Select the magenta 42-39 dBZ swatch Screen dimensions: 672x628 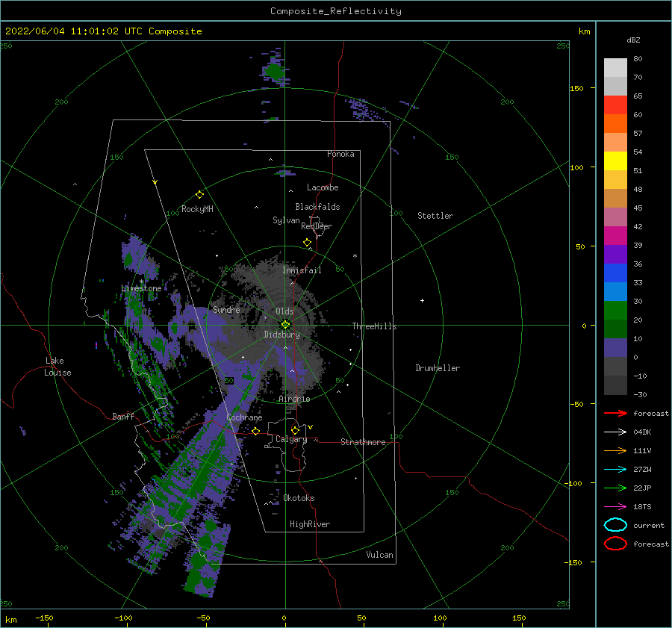615,235
